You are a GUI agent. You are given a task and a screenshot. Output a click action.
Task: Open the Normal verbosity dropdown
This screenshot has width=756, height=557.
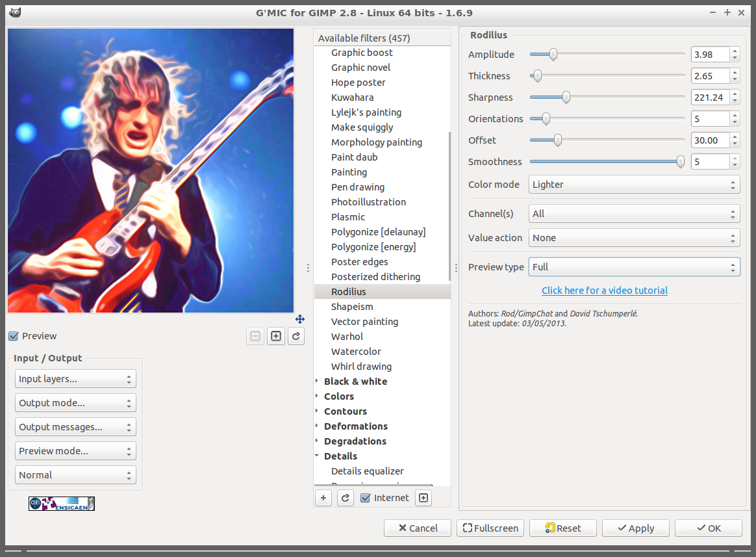coord(76,475)
